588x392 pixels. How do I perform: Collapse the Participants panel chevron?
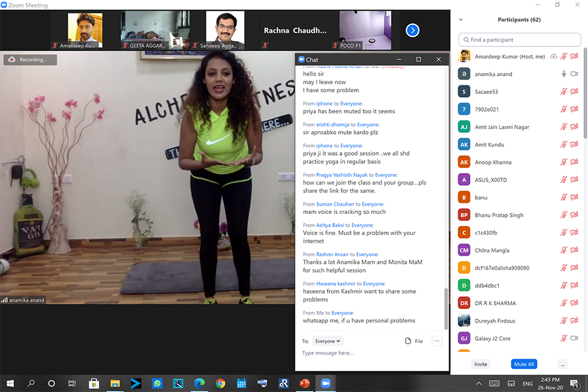(x=461, y=19)
